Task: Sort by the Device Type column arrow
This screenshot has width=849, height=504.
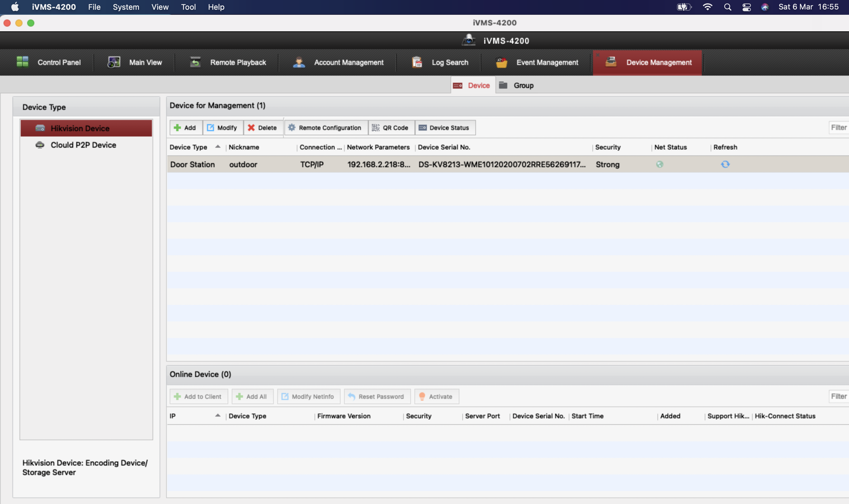Action: (218, 147)
